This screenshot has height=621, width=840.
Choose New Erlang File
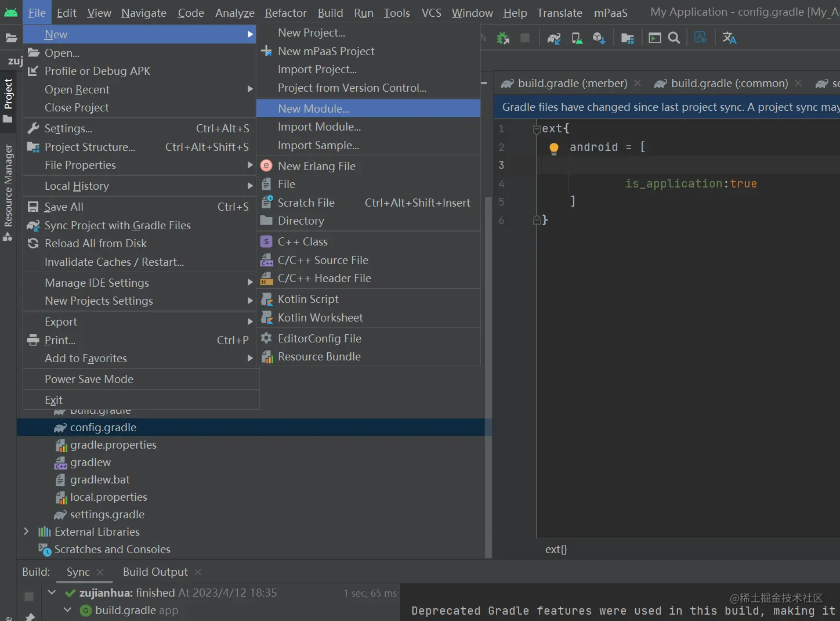[368, 166]
